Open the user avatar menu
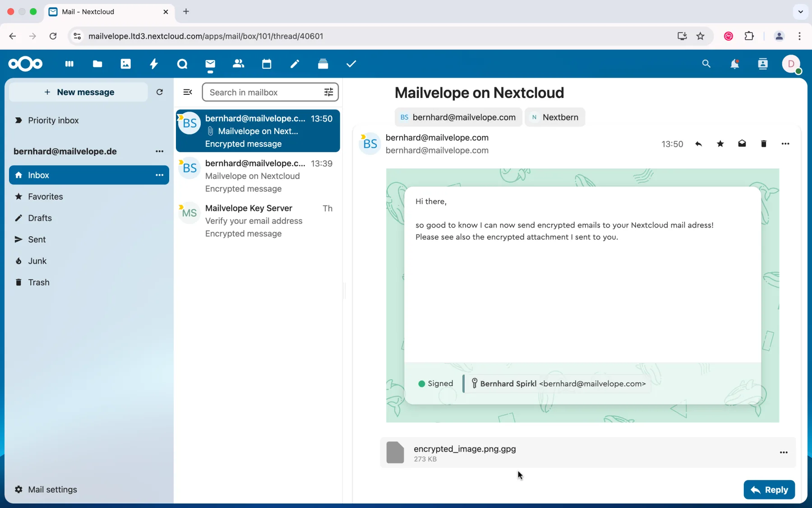The image size is (812, 508). (792, 65)
